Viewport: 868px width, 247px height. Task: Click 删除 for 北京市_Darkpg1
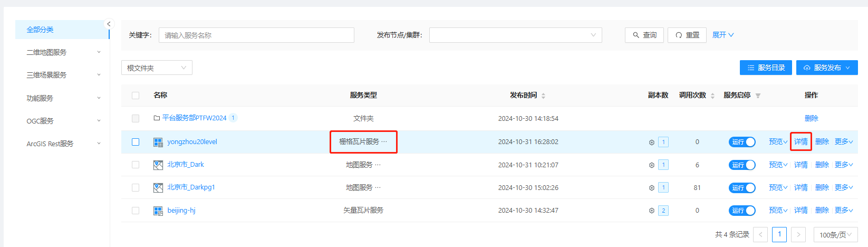coord(822,187)
